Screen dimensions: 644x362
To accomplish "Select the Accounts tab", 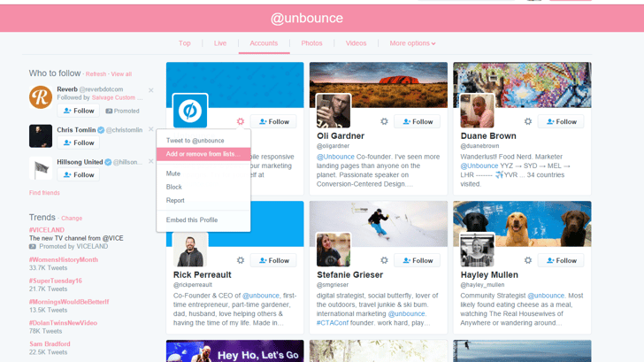I will coord(264,43).
